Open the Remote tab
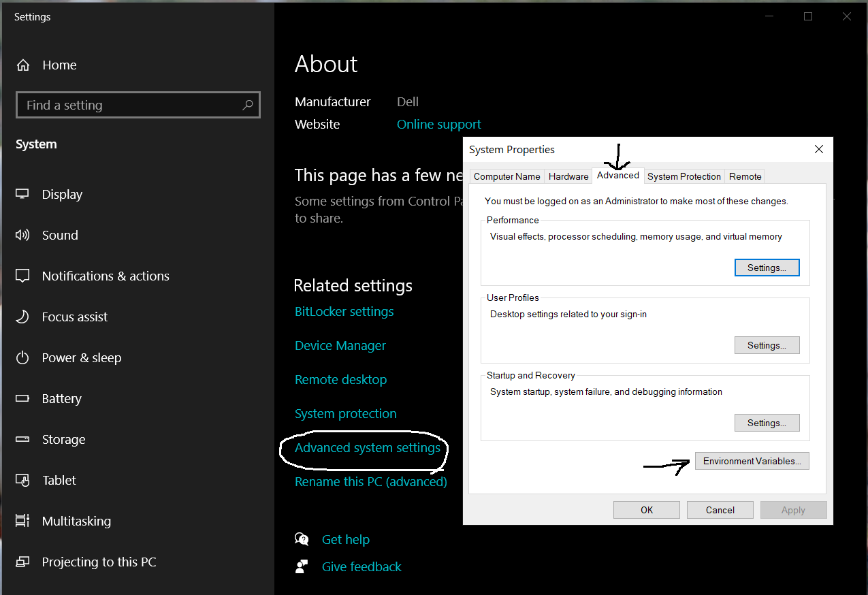The height and width of the screenshot is (595, 868). click(x=745, y=176)
